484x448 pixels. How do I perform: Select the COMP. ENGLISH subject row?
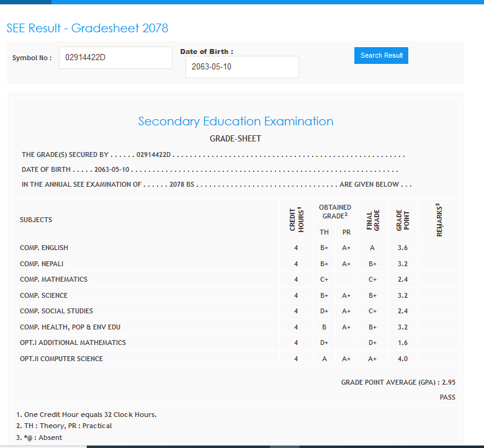click(x=44, y=248)
